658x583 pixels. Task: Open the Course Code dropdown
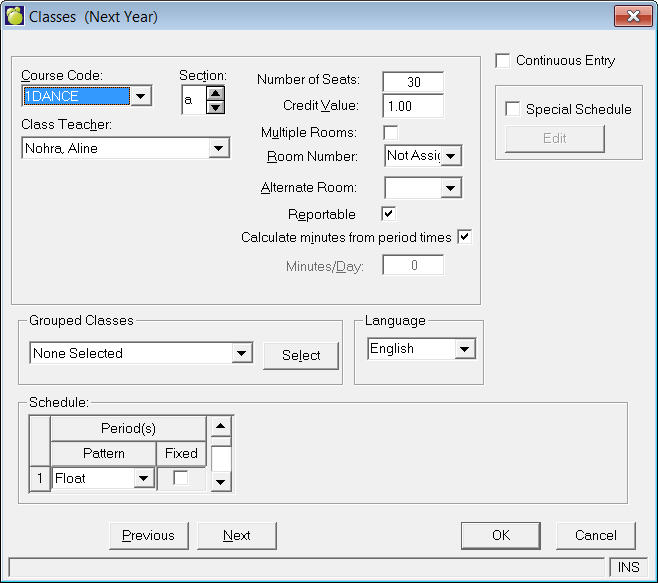pos(141,96)
